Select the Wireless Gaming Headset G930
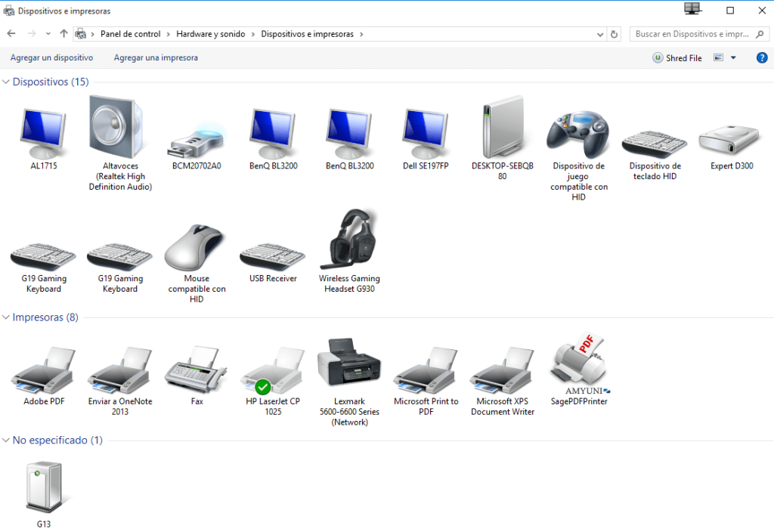This screenshot has height=532, width=774. pyautogui.click(x=349, y=251)
